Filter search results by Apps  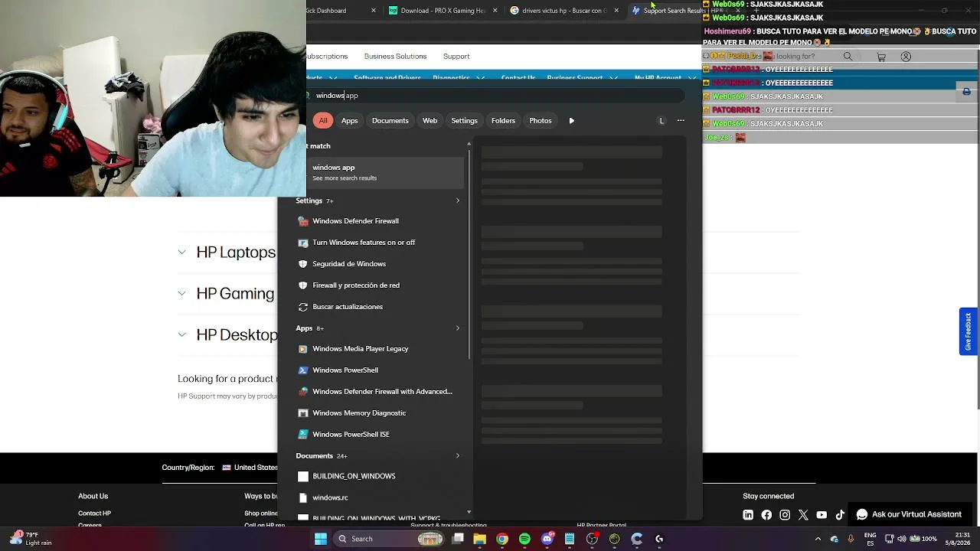(x=350, y=121)
